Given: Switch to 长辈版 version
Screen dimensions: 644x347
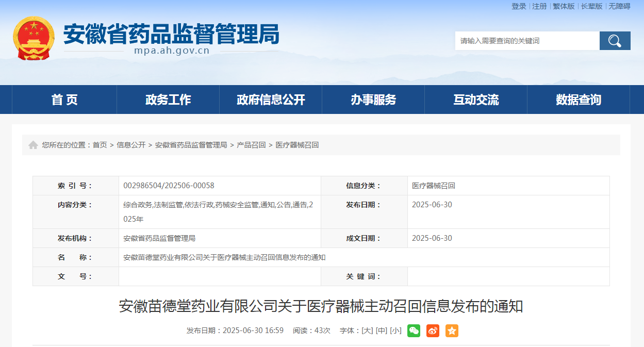Looking at the screenshot, I should (591, 6).
